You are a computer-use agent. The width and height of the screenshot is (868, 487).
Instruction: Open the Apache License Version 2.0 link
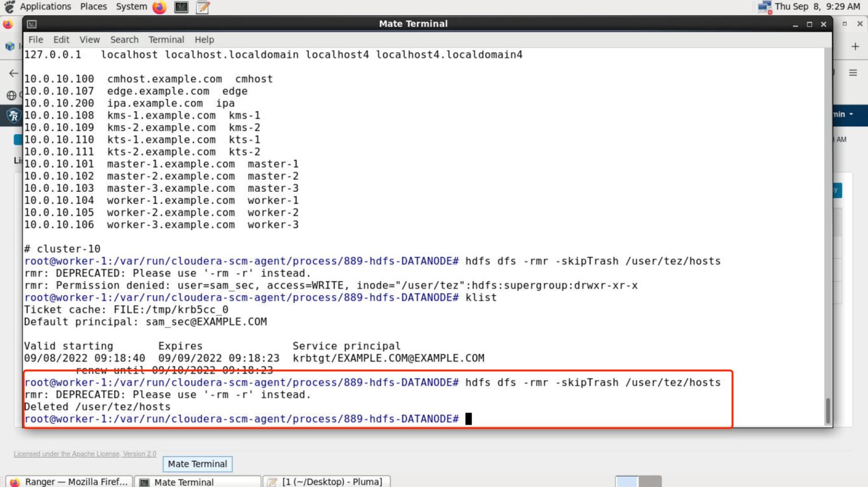pos(85,454)
